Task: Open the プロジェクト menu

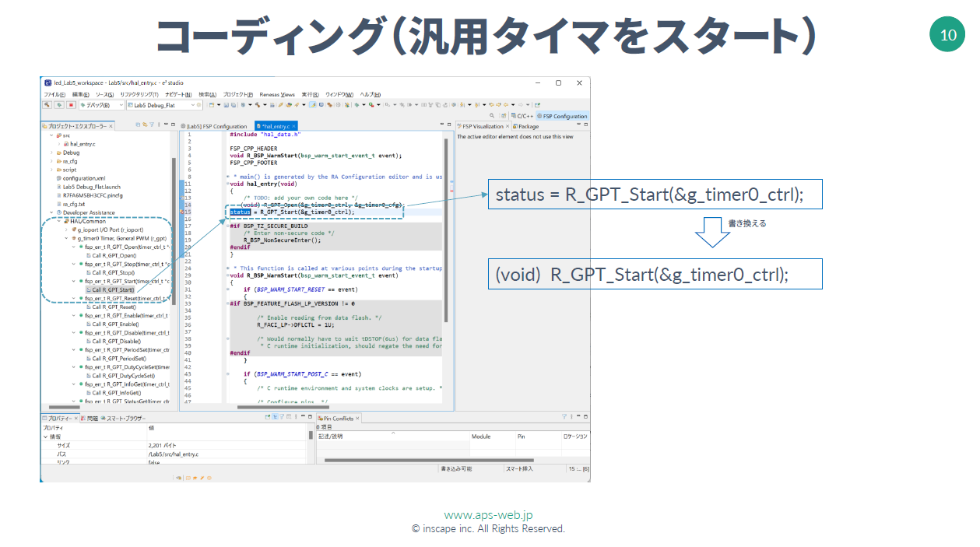Action: point(237,94)
